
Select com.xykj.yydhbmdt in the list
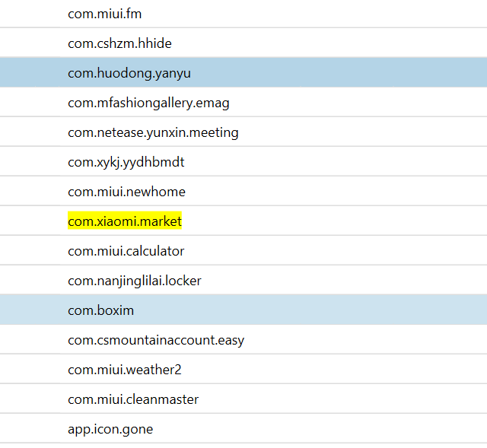pos(126,162)
